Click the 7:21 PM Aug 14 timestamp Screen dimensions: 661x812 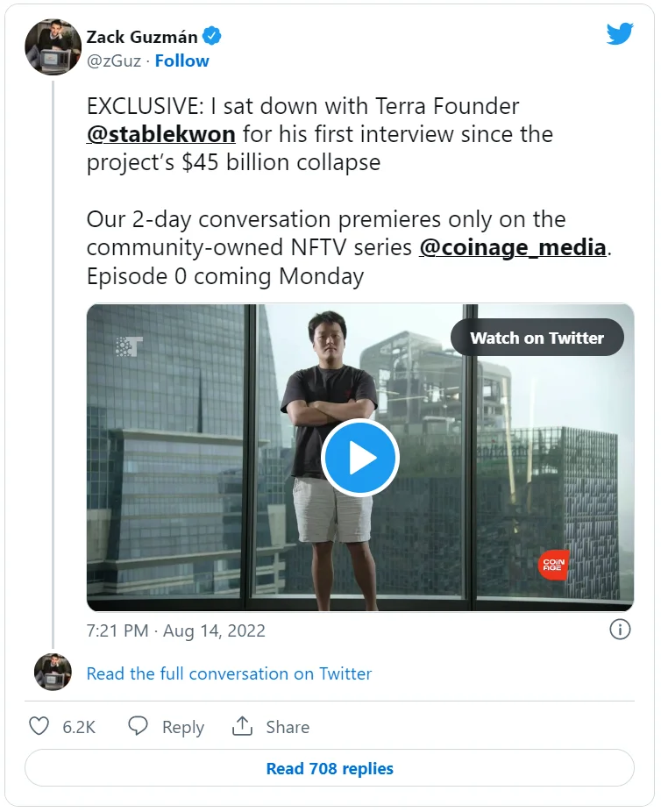coord(175,630)
